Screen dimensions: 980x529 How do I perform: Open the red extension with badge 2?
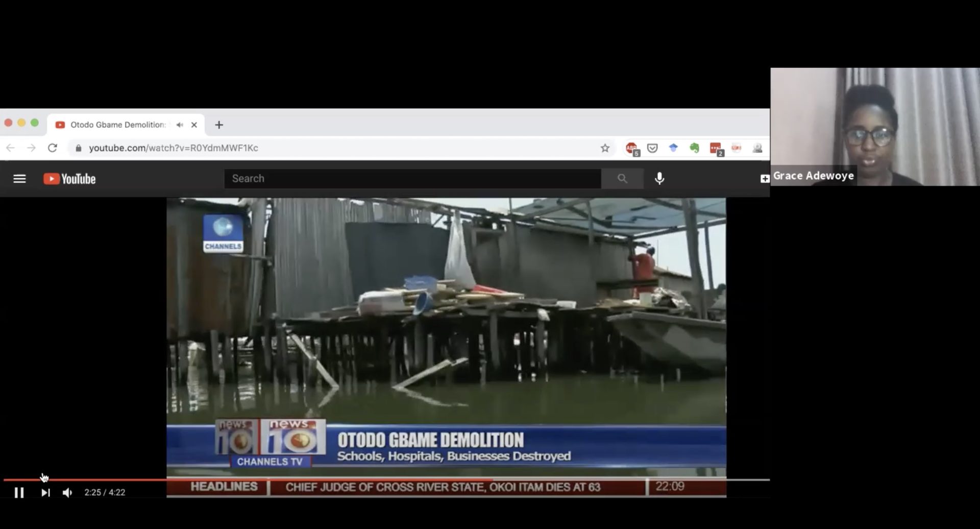(716, 149)
